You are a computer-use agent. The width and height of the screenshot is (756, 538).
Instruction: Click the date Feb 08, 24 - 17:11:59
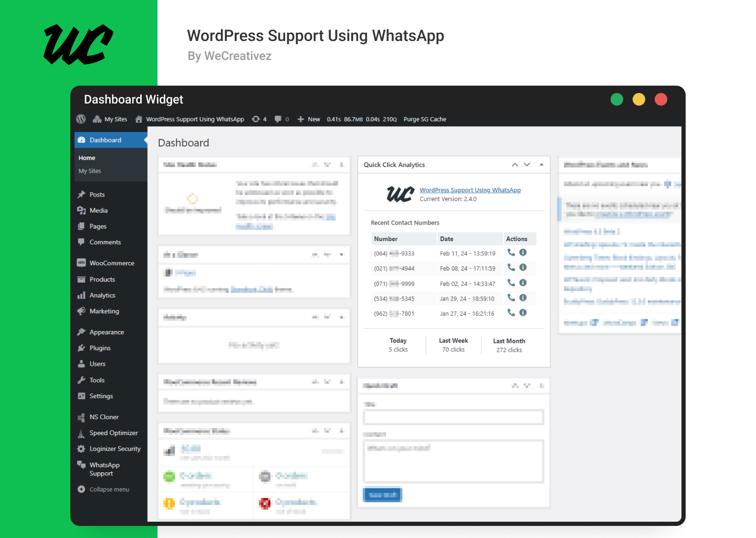pos(468,268)
